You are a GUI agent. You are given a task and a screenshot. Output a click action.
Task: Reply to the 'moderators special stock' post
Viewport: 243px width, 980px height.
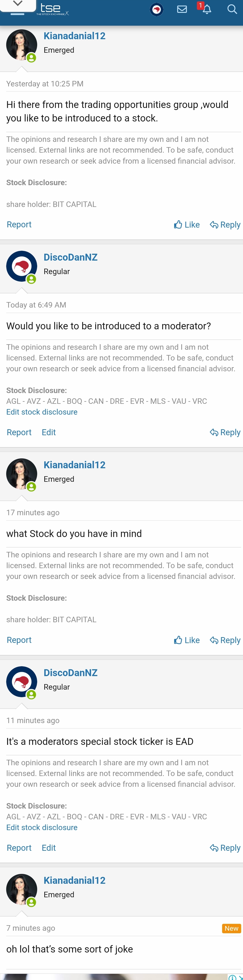click(225, 848)
